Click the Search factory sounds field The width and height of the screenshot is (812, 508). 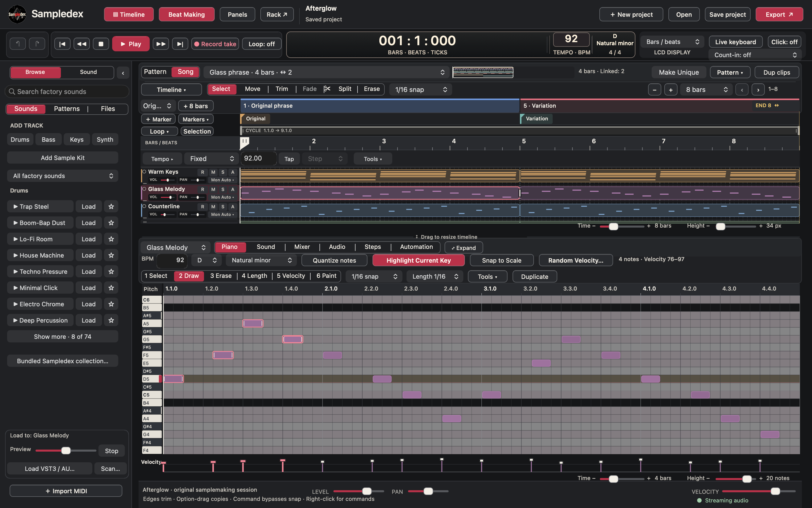point(67,91)
